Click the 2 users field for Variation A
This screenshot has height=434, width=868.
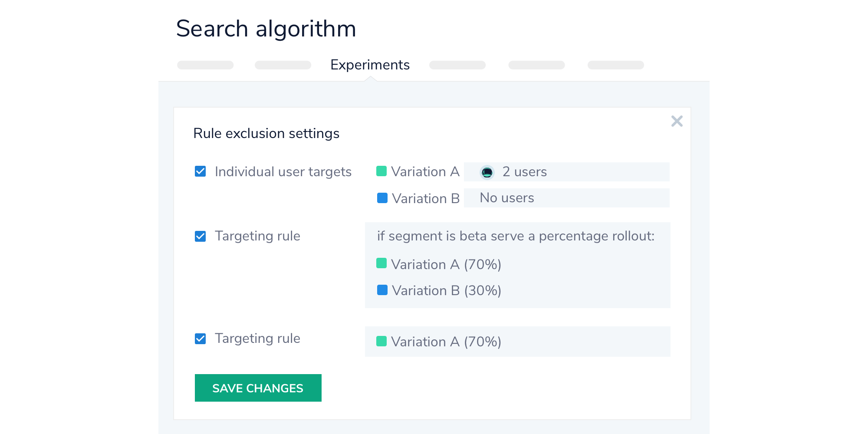566,172
